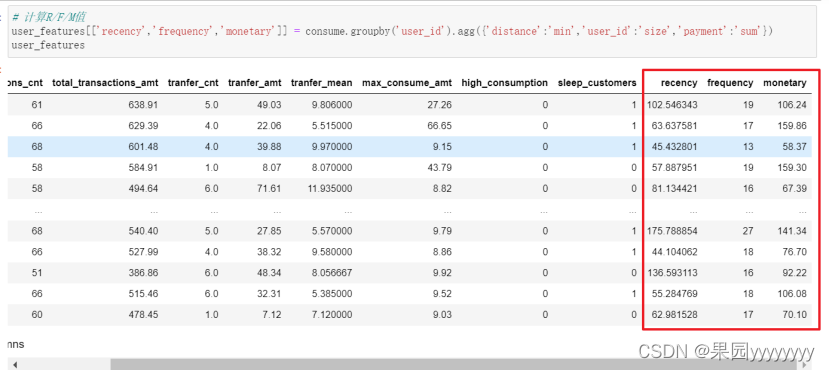Click the value 61 in the first table row

[37, 105]
